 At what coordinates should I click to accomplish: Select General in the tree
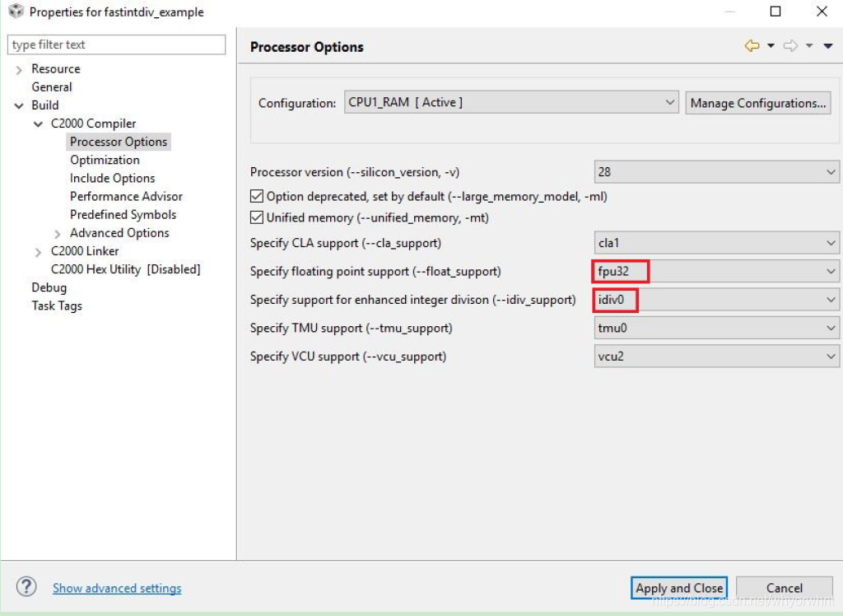pyautogui.click(x=52, y=87)
